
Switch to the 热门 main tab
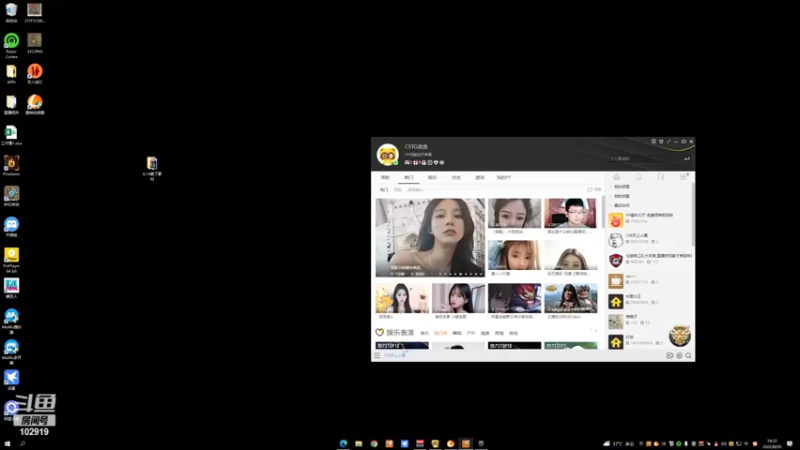(409, 178)
